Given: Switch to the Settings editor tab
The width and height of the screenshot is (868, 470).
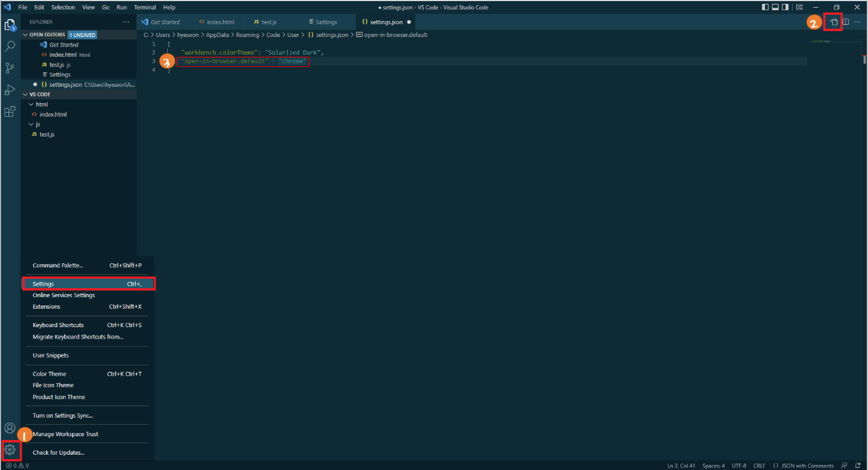Looking at the screenshot, I should point(327,22).
